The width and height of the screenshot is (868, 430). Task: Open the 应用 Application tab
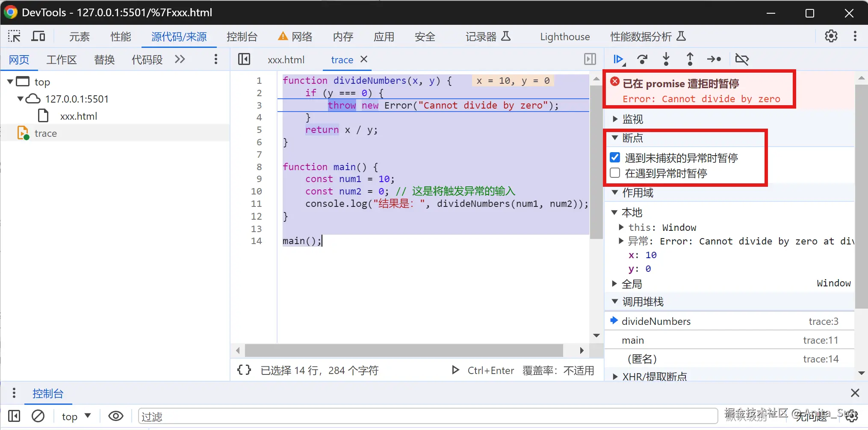coord(384,37)
